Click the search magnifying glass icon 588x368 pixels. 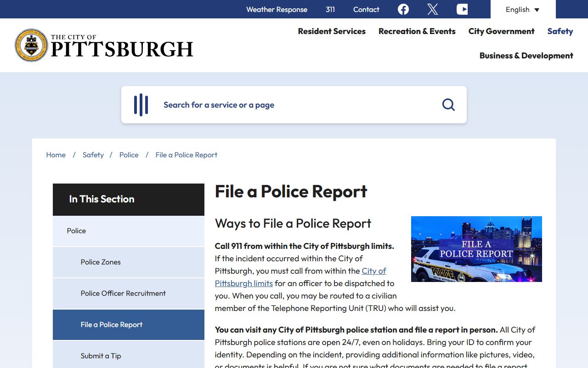point(448,105)
